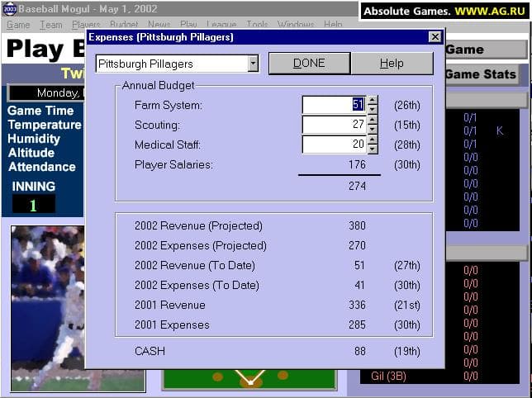Click the Player Salaries value 176
This screenshot has height=398, width=532.
point(357,165)
